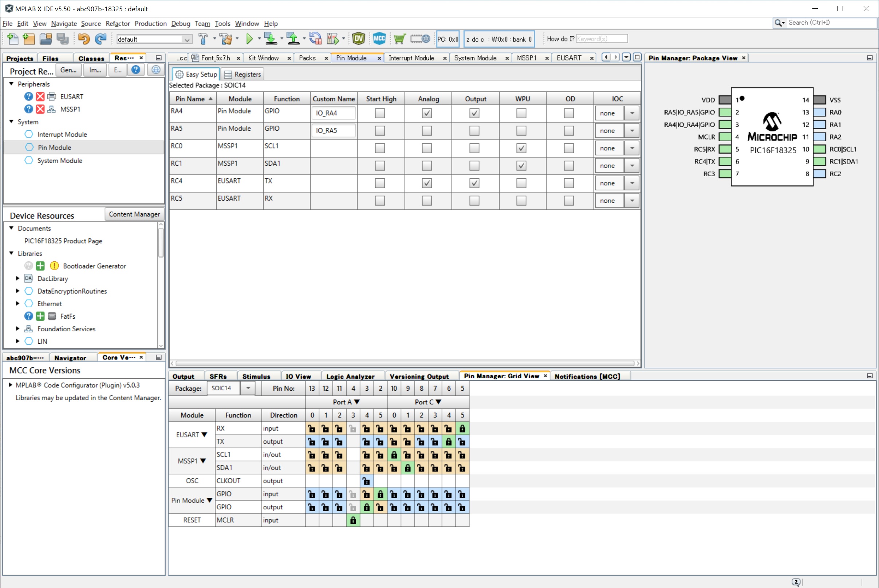879x588 pixels.
Task: Click the Im... import button
Action: (95, 70)
